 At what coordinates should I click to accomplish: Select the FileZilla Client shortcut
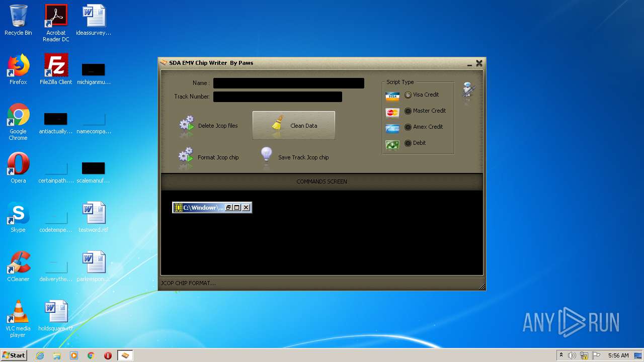click(56, 70)
